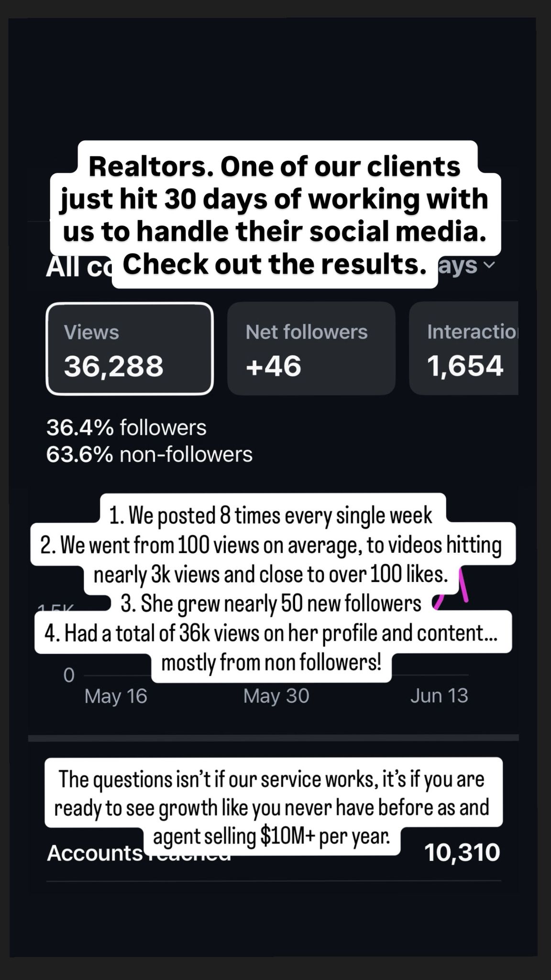Image resolution: width=551 pixels, height=980 pixels.
Task: Click the May 30 date marker
Action: [x=276, y=696]
